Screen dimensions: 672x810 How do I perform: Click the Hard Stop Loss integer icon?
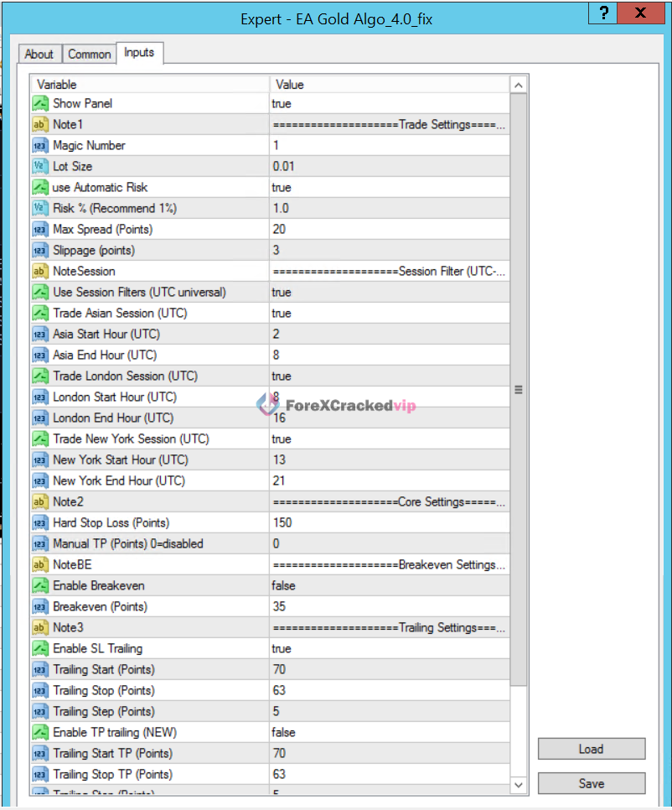tap(40, 522)
